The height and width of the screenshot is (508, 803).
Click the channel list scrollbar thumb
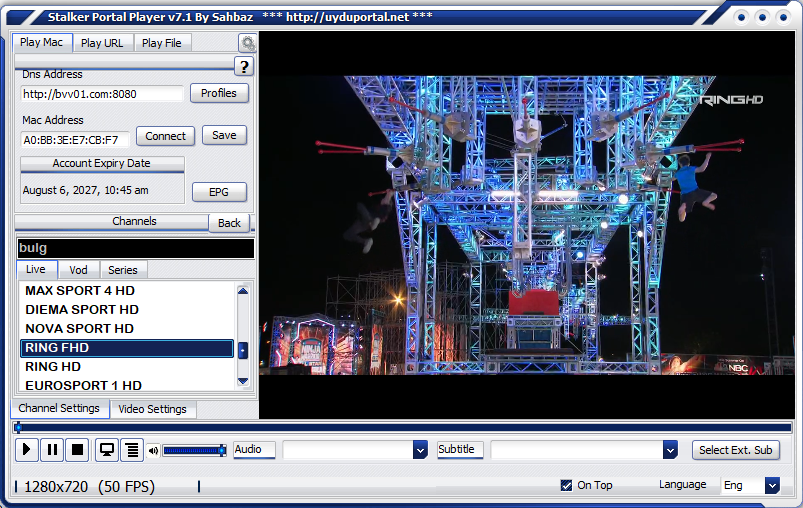click(x=243, y=350)
